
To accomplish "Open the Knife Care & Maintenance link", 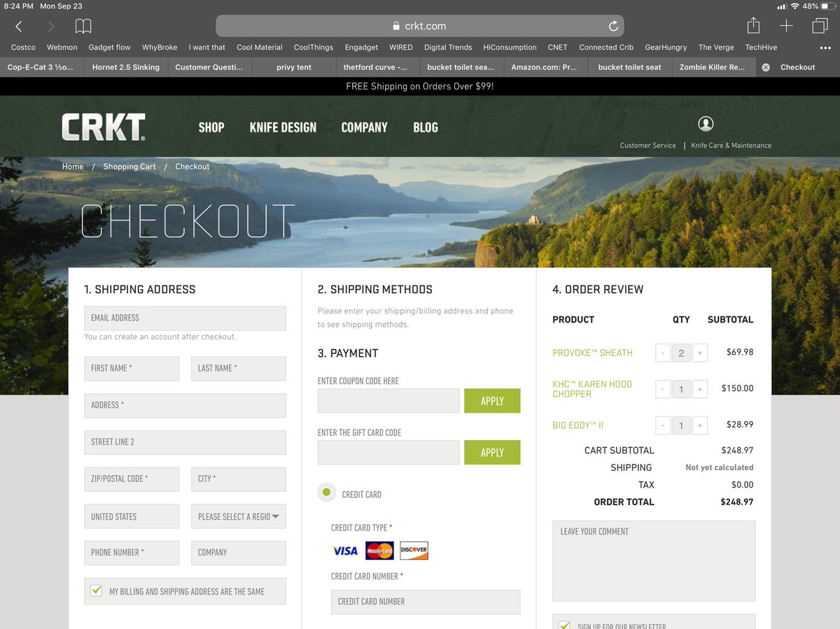I will click(731, 146).
